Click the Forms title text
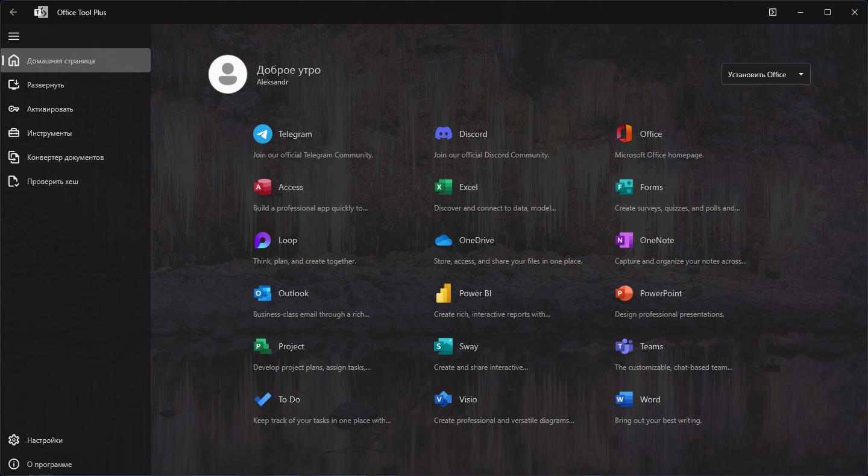 pyautogui.click(x=652, y=187)
